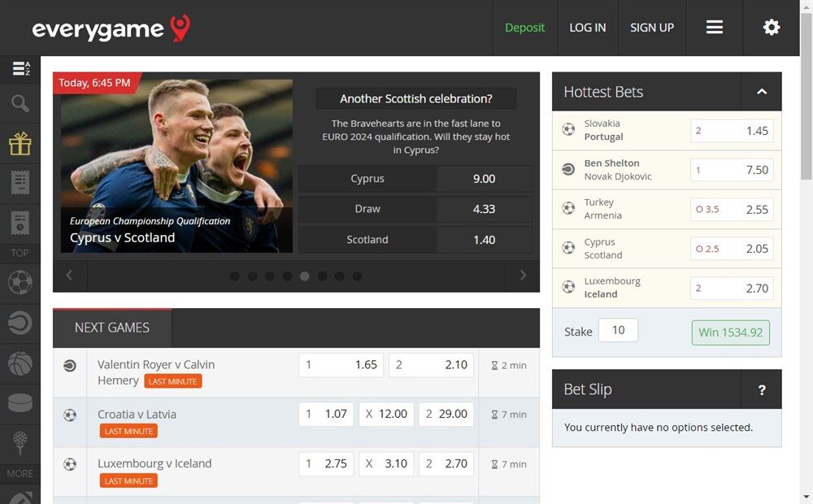Pick Iceland to win at 2.70 in Next Games

point(446,463)
